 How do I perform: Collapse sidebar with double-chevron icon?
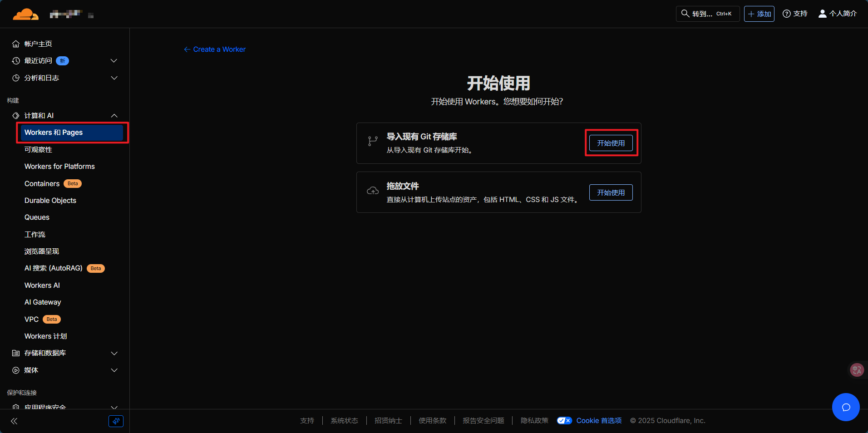click(x=14, y=421)
